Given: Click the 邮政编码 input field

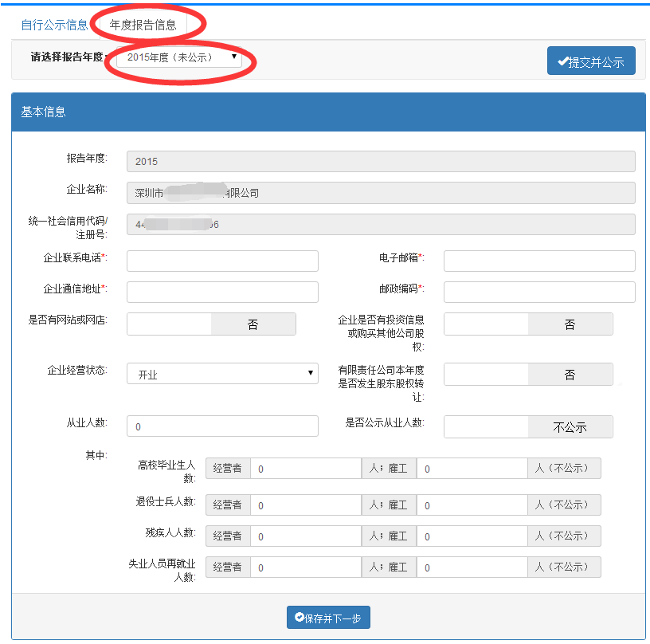Looking at the screenshot, I should (x=538, y=292).
